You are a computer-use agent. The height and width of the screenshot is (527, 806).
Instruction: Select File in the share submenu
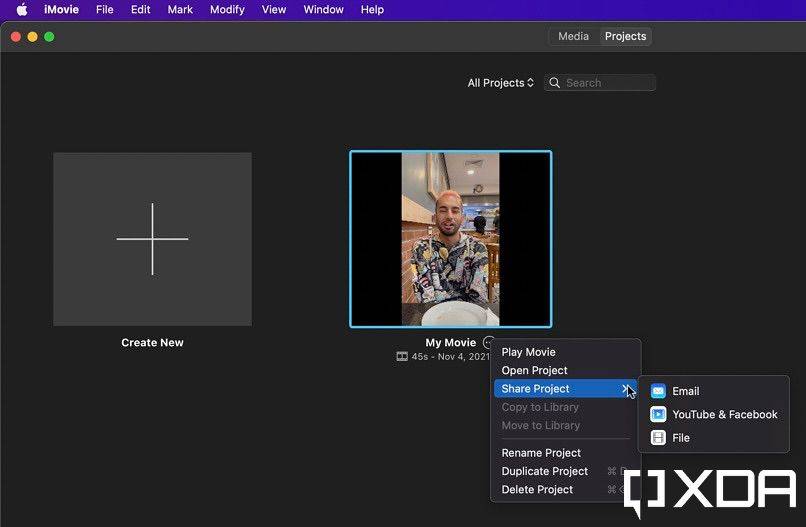(713, 438)
